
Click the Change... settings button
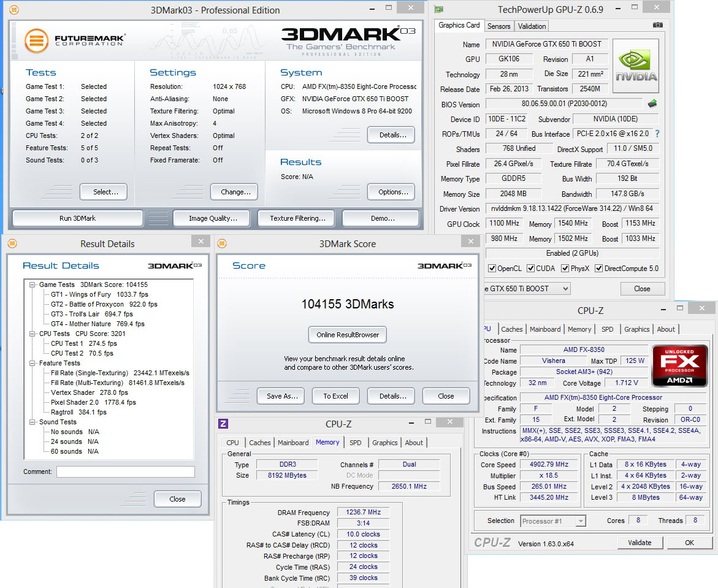click(x=234, y=192)
